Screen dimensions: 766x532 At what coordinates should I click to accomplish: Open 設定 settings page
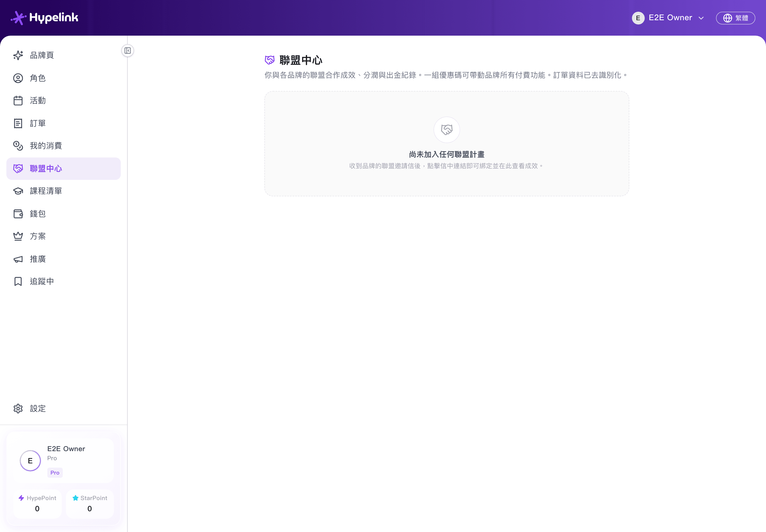point(63,409)
